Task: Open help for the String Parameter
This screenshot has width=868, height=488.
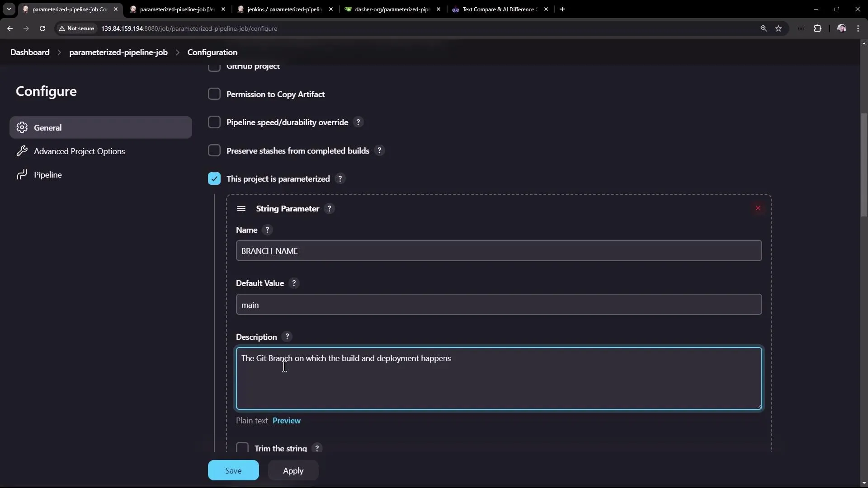Action: [x=330, y=209]
